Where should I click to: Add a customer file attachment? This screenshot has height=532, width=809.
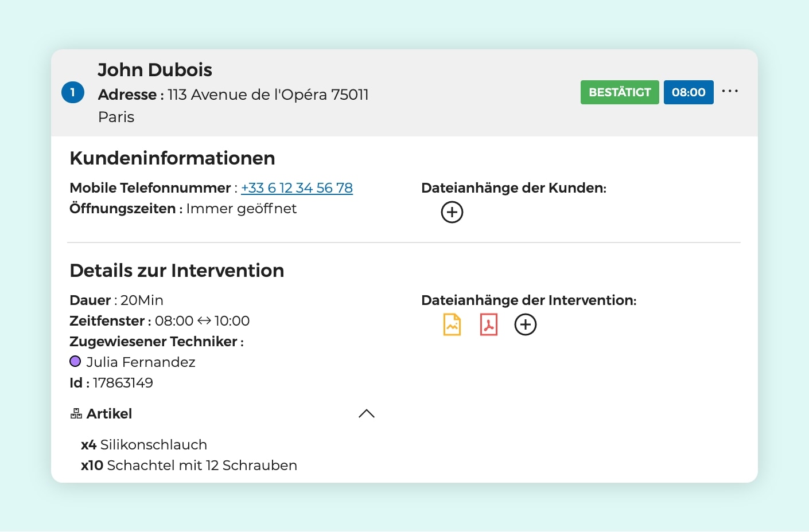point(452,212)
